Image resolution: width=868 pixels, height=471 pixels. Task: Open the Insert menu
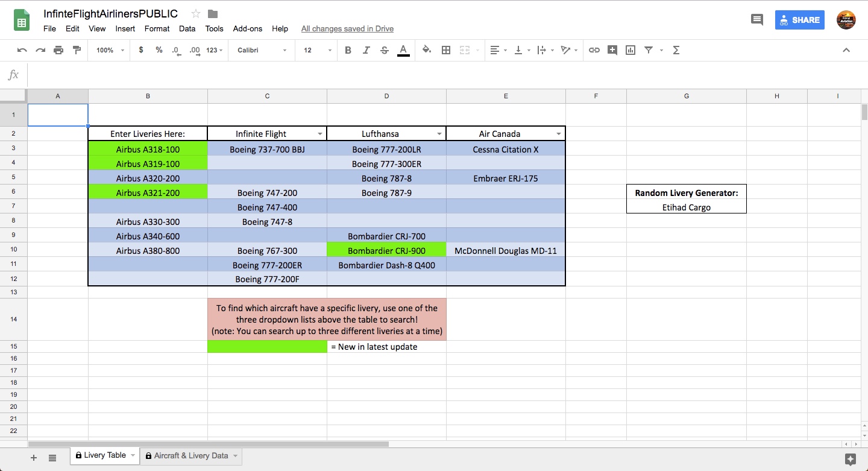pyautogui.click(x=125, y=28)
